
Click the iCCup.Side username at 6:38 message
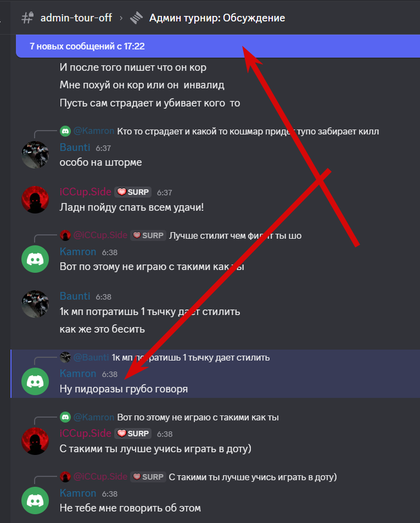coord(86,434)
